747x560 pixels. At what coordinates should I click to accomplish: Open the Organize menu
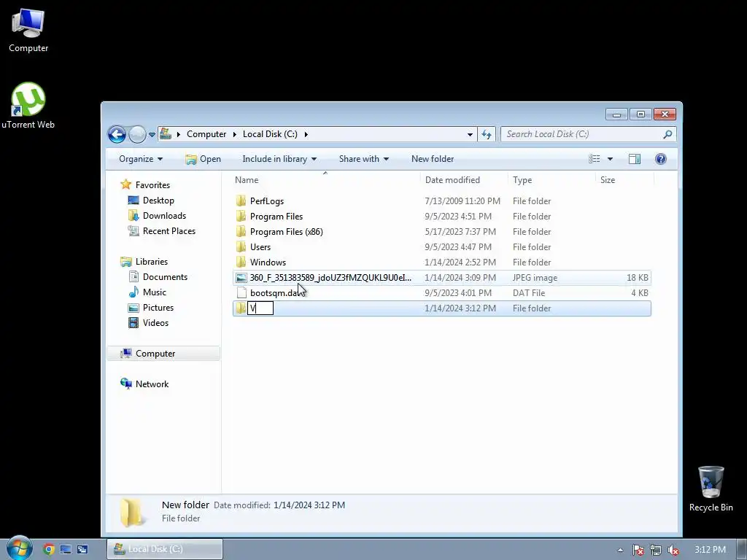coord(141,159)
